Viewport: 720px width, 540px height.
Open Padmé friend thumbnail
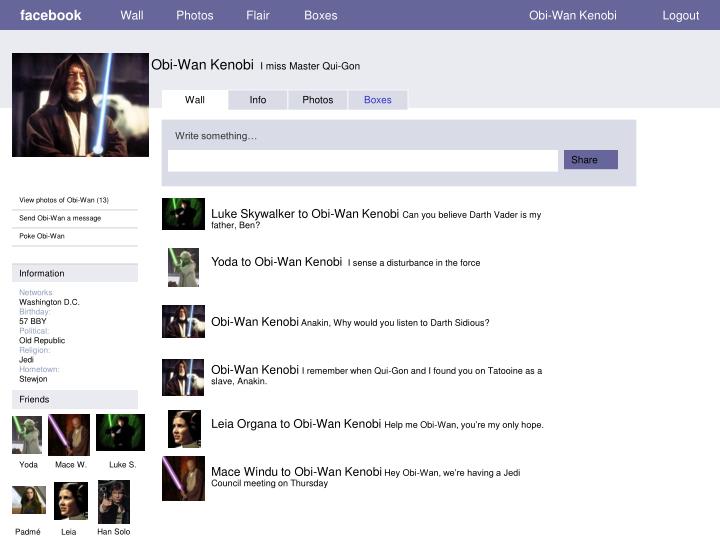[29, 500]
